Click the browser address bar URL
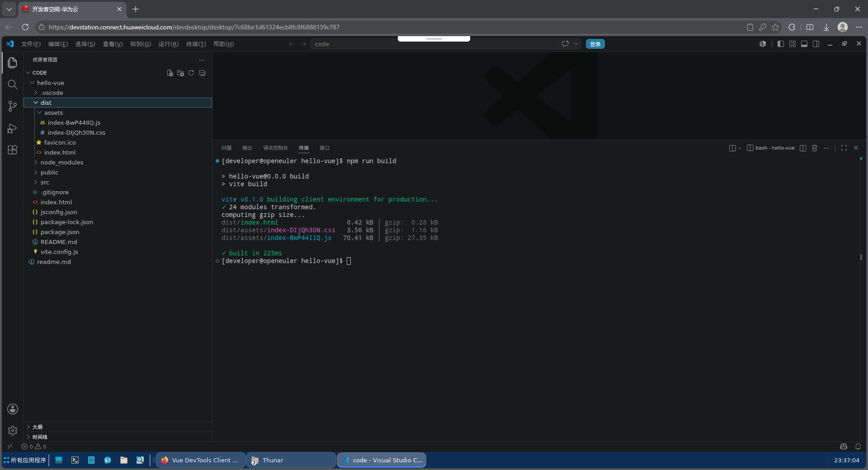This screenshot has height=470, width=868. 194,27
